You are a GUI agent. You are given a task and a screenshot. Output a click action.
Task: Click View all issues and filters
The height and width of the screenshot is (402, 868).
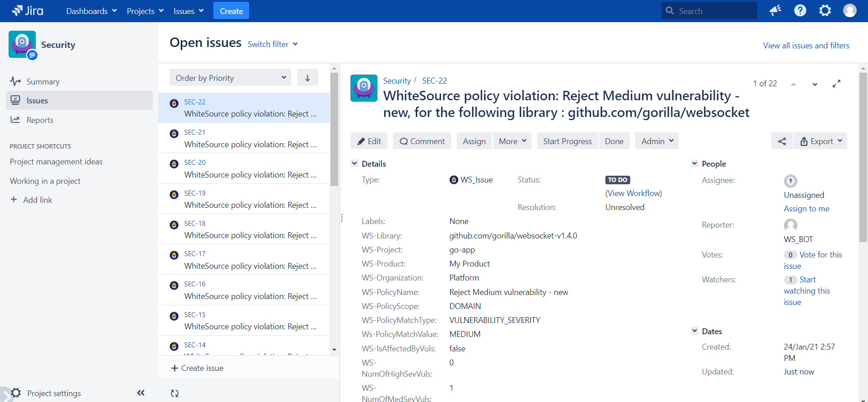(806, 46)
